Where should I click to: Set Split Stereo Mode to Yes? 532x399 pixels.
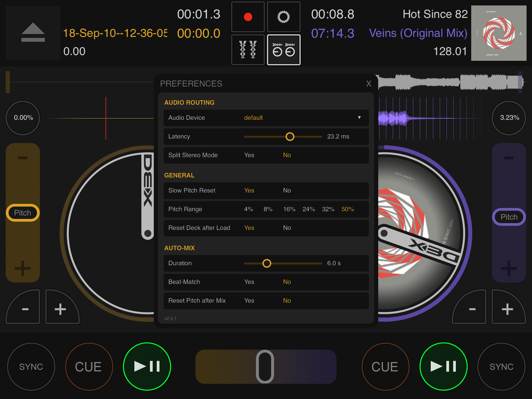249,155
